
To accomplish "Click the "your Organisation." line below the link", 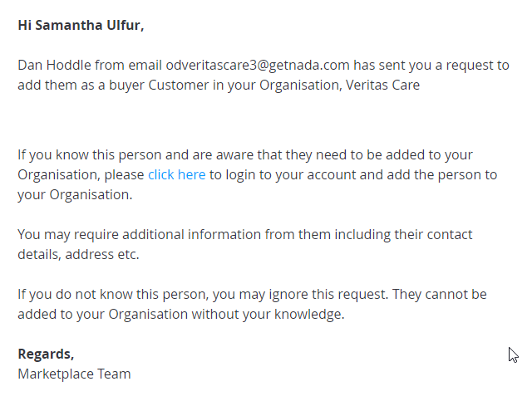I will 75,195.
